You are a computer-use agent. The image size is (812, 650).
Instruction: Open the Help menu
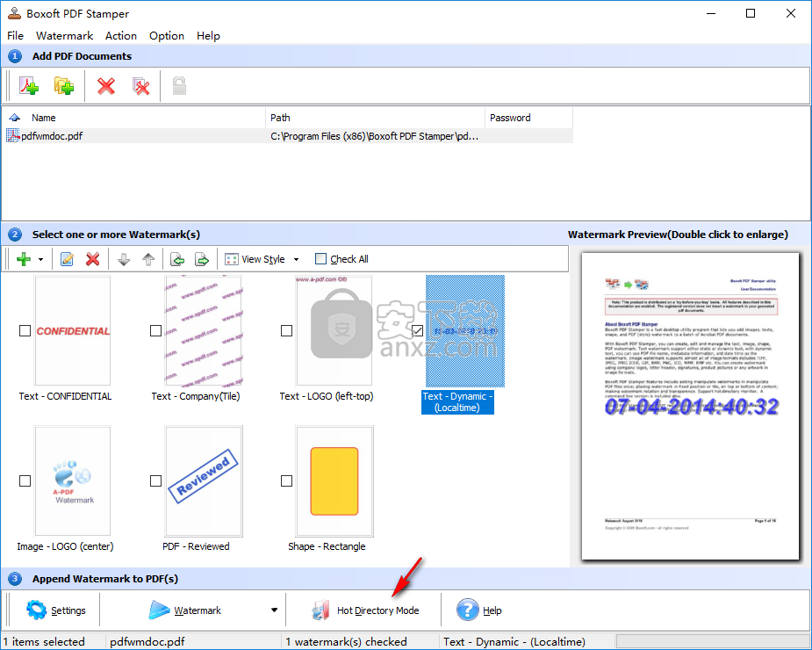(208, 36)
